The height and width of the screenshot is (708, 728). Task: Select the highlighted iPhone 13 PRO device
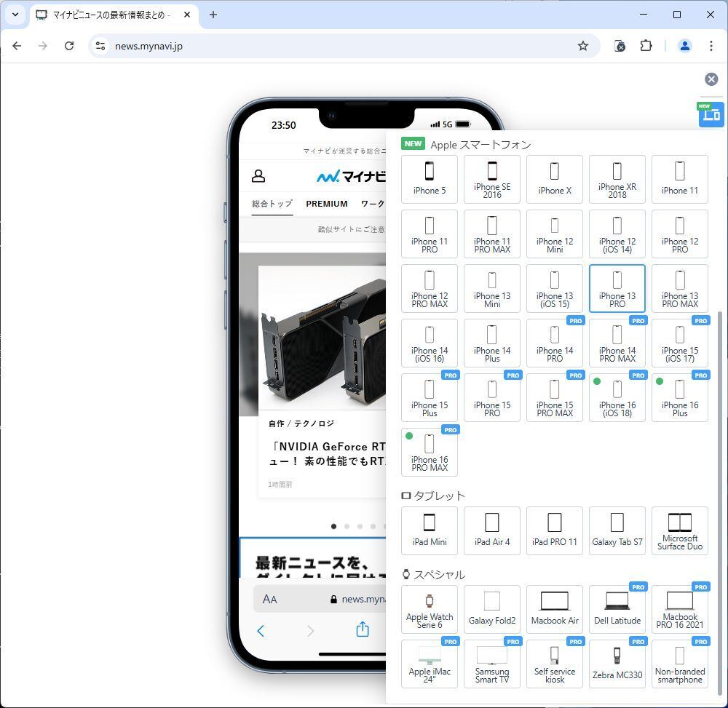coord(617,289)
